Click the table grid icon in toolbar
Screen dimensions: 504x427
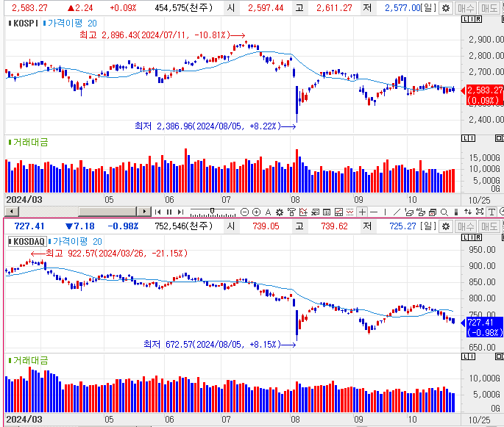[x=327, y=212]
